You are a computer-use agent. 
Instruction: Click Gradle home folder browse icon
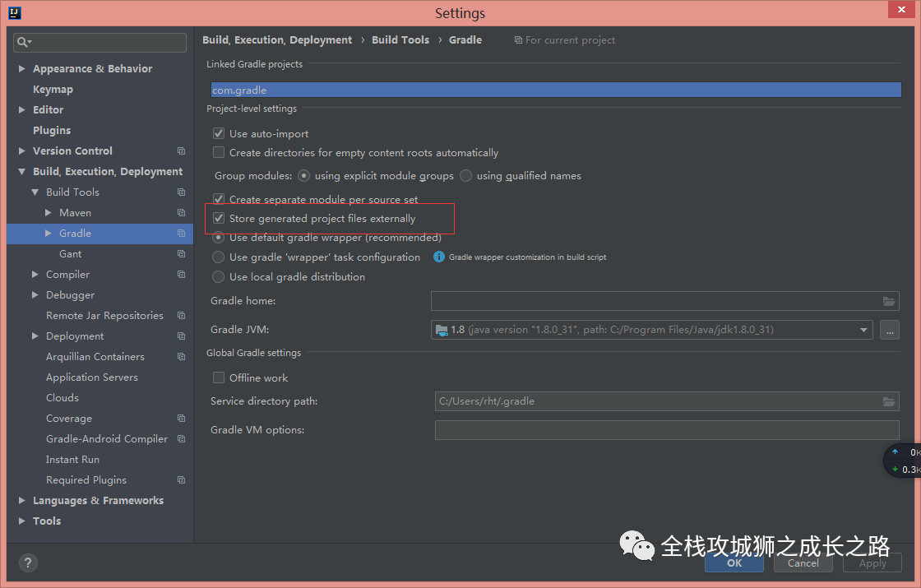click(889, 301)
